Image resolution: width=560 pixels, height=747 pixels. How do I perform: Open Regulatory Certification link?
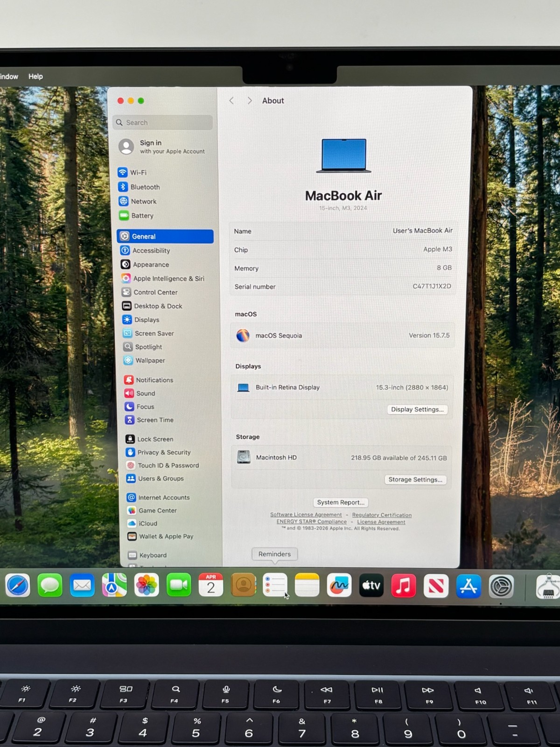[x=382, y=515]
